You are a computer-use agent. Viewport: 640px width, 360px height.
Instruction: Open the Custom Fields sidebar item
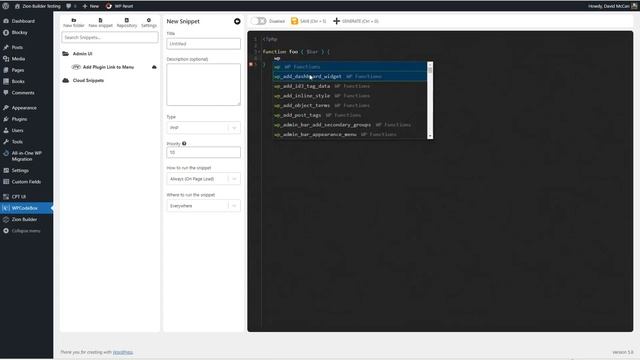[26, 182]
